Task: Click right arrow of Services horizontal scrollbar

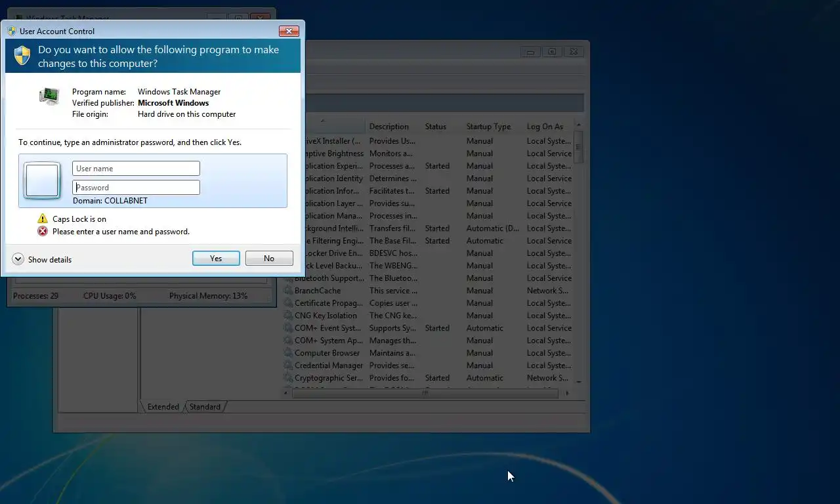Action: click(x=568, y=393)
